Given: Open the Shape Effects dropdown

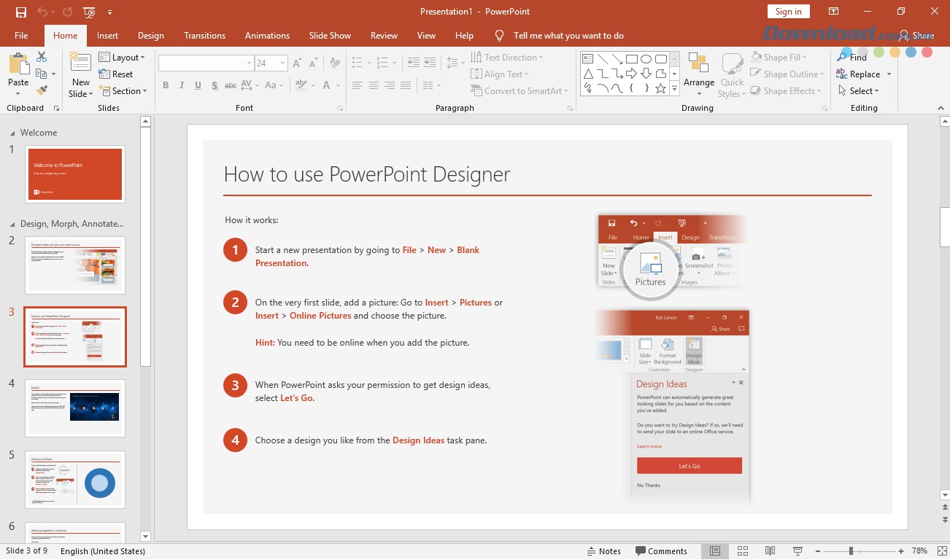Looking at the screenshot, I should (x=786, y=90).
